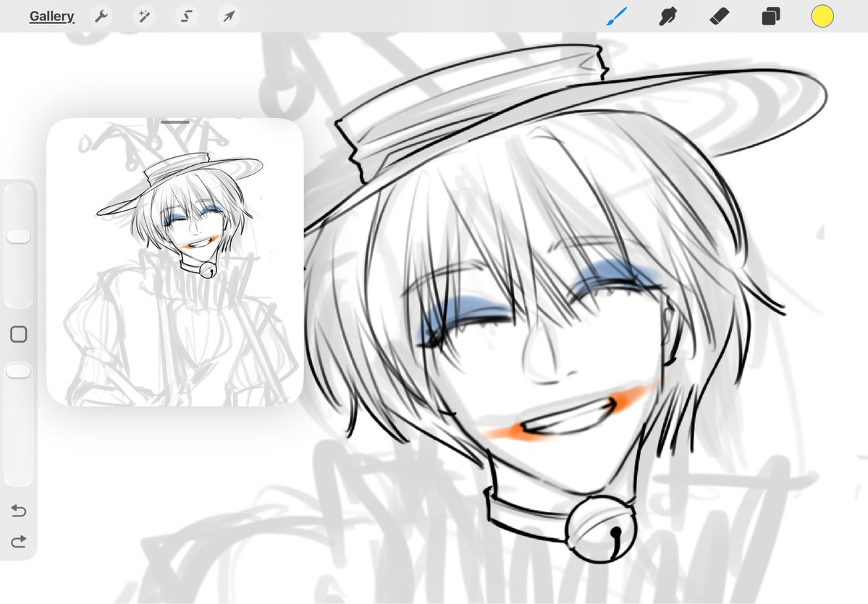Click the reference window grab handle

[175, 122]
